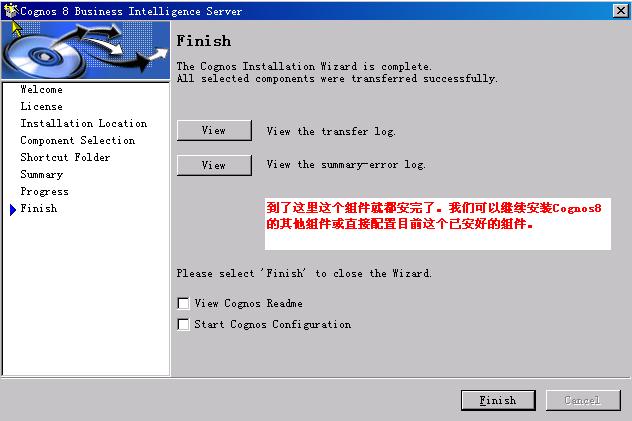Select the Welcome step in sidebar
The width and height of the screenshot is (632, 421).
[x=42, y=89]
